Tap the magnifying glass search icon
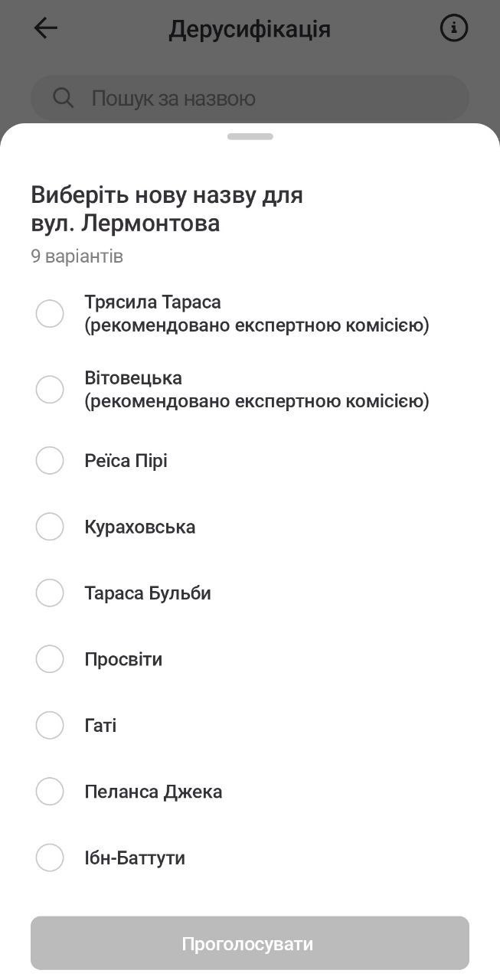The image size is (500, 980). point(64,98)
